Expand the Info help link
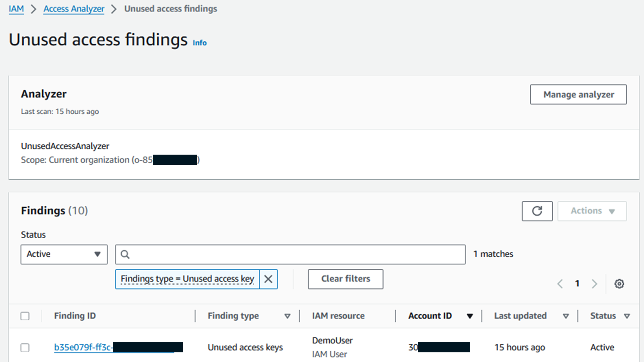This screenshot has width=644, height=362. pyautogui.click(x=200, y=43)
